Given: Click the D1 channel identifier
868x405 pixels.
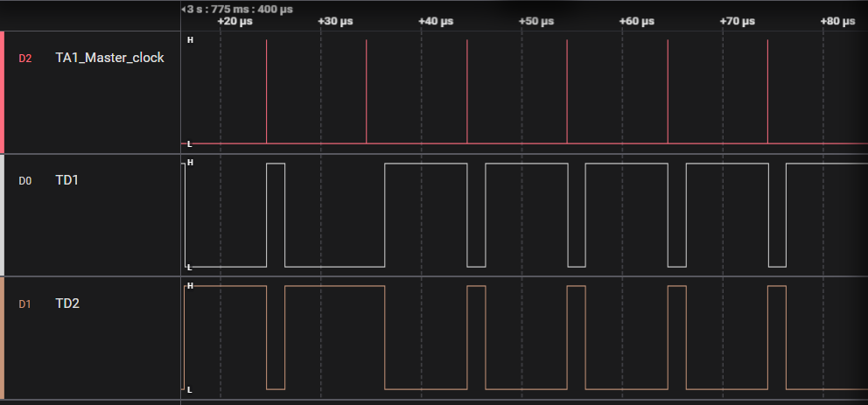Looking at the screenshot, I should coord(25,304).
